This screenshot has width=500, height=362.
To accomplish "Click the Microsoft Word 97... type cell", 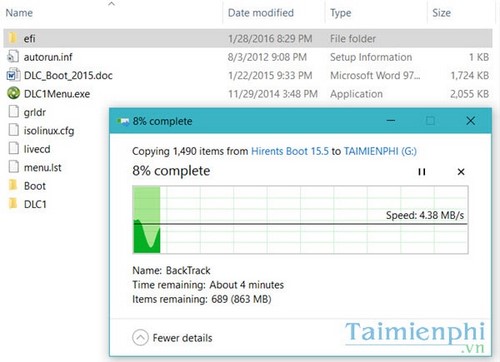I will tap(375, 76).
